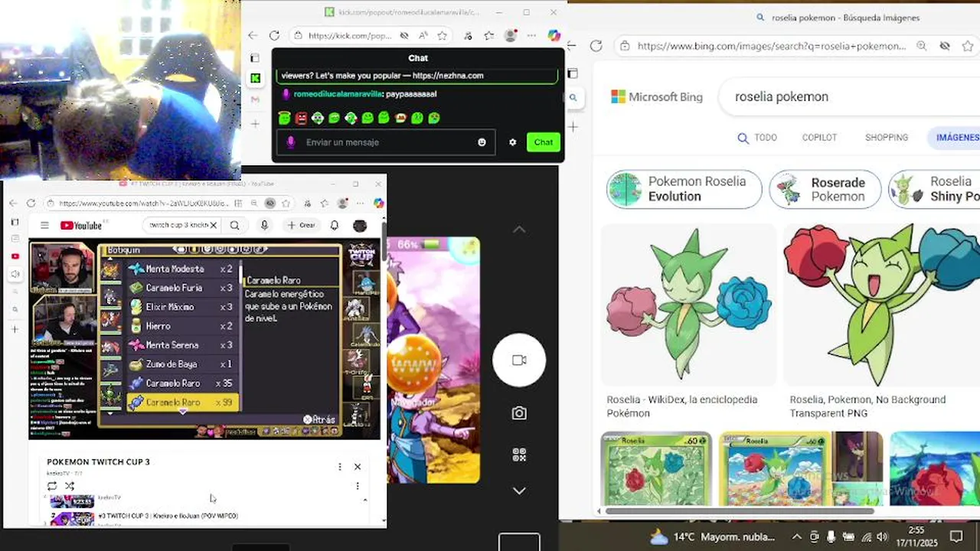The image size is (980, 551).
Task: Open 'Pokemon Roselia Evolution' suggestion chip
Action: [x=684, y=189]
